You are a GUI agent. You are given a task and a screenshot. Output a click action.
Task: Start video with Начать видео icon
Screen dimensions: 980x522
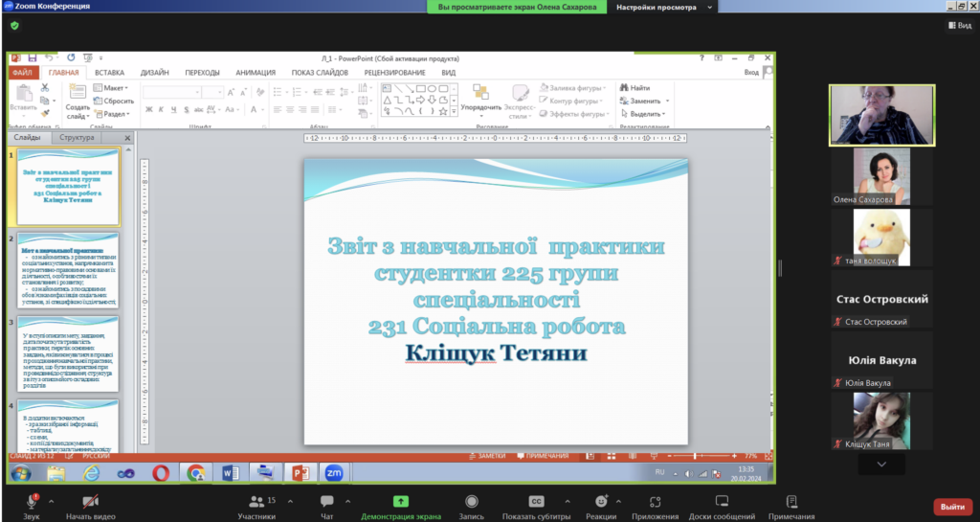coord(91,501)
